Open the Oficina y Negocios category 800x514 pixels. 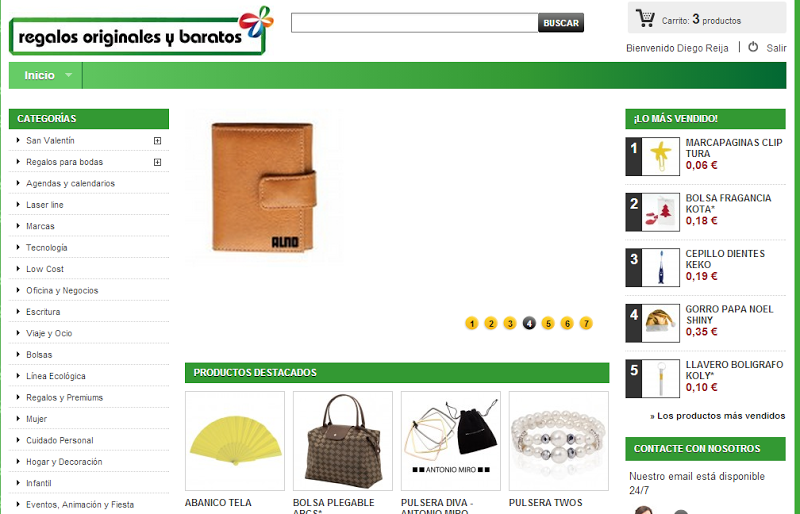tap(62, 290)
